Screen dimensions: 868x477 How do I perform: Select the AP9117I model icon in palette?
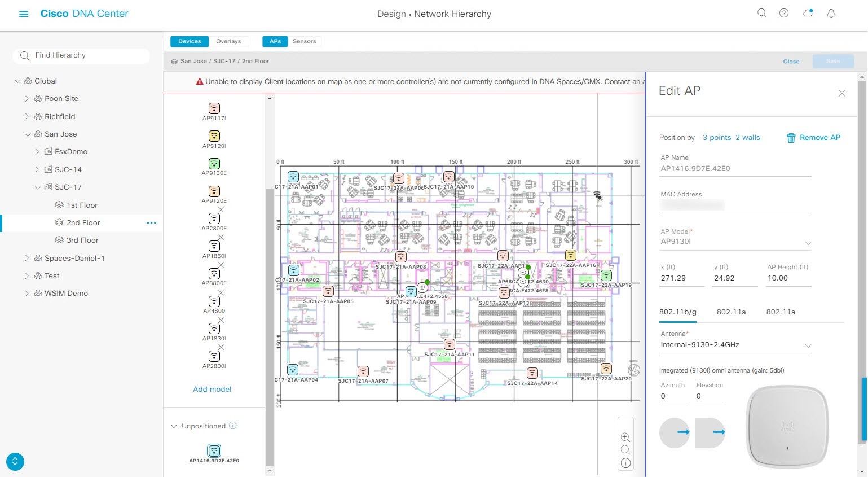214,108
